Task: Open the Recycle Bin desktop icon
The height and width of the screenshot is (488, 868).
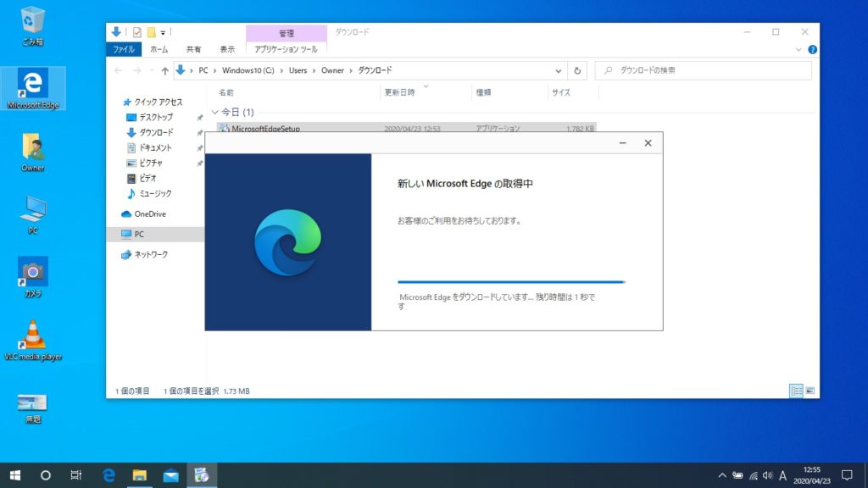Action: pyautogui.click(x=32, y=26)
